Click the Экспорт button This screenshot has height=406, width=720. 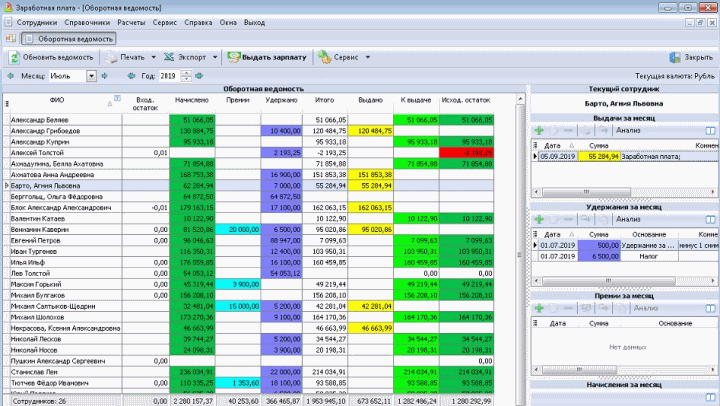click(x=186, y=57)
